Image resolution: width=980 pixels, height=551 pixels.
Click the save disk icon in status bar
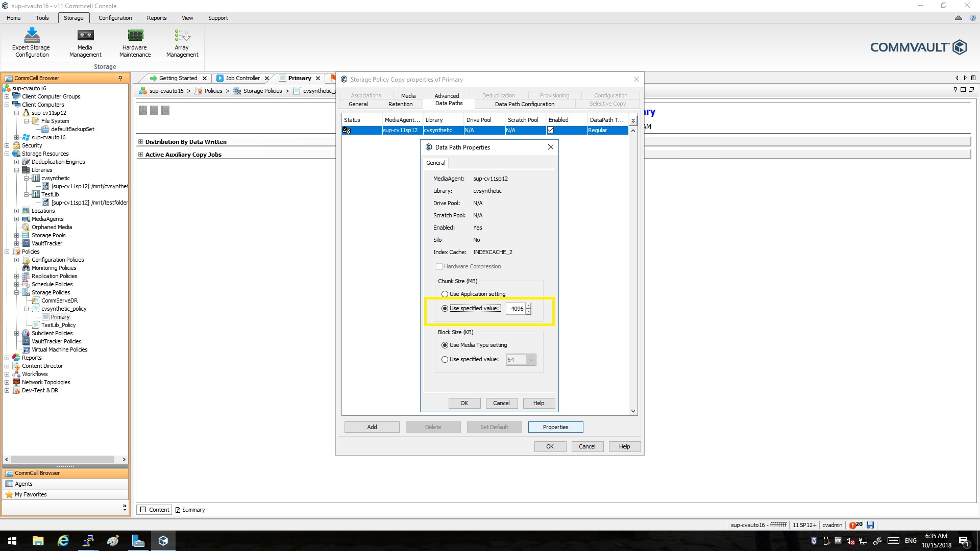point(870,524)
